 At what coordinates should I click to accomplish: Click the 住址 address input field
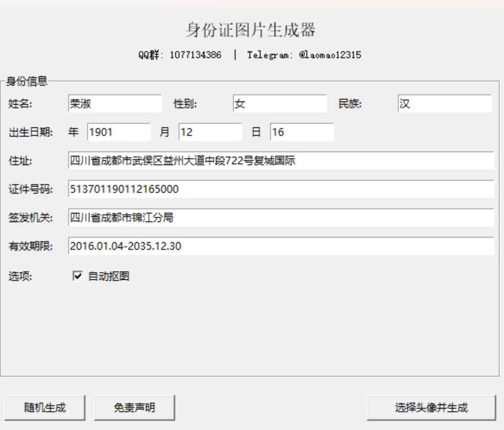(x=280, y=160)
